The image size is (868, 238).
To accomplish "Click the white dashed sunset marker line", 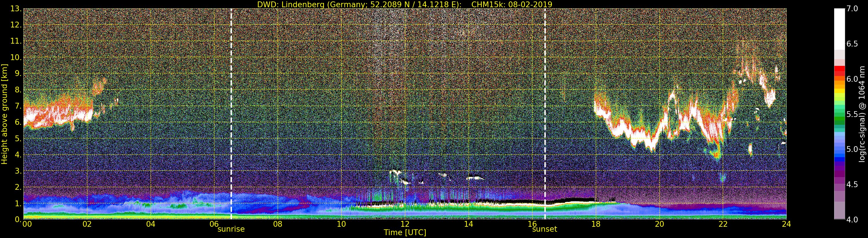I will click(545, 114).
